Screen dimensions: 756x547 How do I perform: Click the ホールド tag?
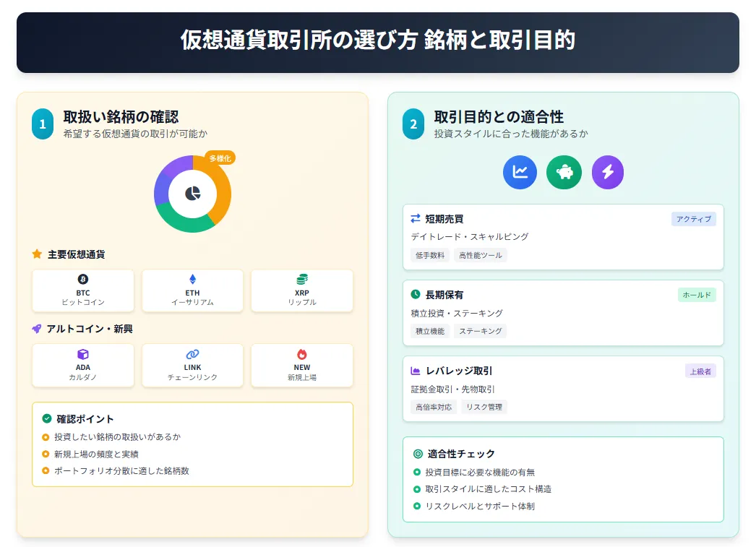pos(697,295)
